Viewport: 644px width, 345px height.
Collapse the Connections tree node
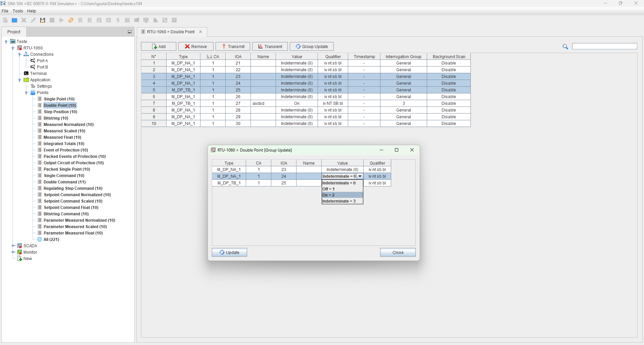coord(19,54)
